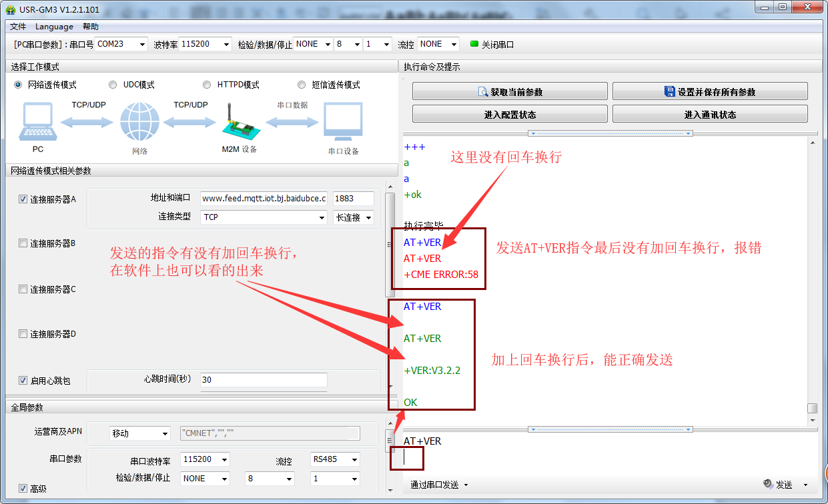Click the 地址和端口 server address field
This screenshot has height=504, width=828.
click(x=264, y=199)
